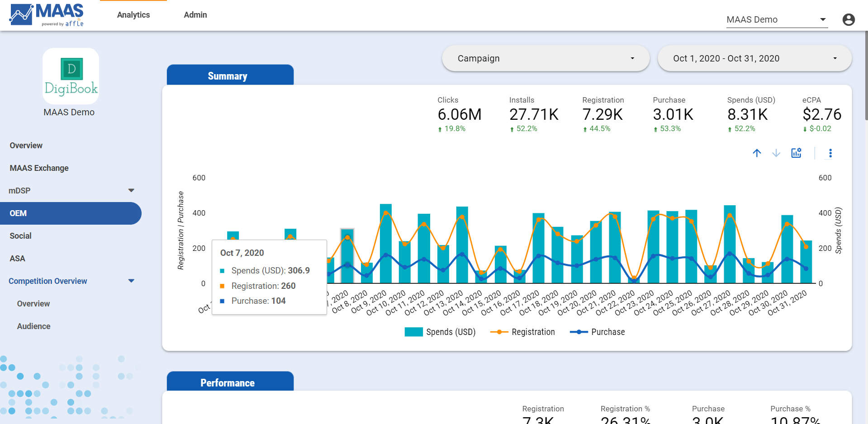Toggle the Purchase line visibility in legend
The width and height of the screenshot is (868, 424).
coord(597,332)
